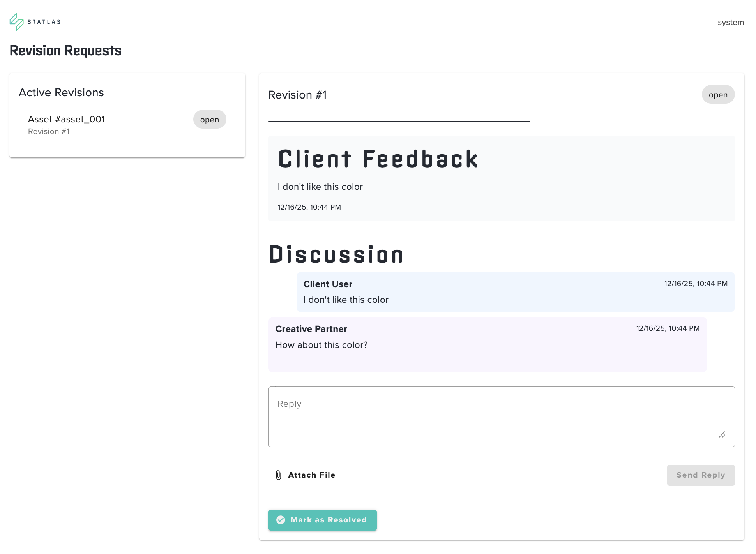Select Asset #asset_001 in Active Revisions

point(67,120)
